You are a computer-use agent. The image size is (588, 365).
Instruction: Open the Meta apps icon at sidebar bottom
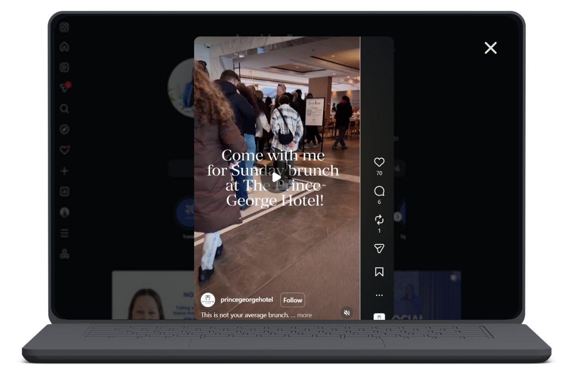[64, 254]
